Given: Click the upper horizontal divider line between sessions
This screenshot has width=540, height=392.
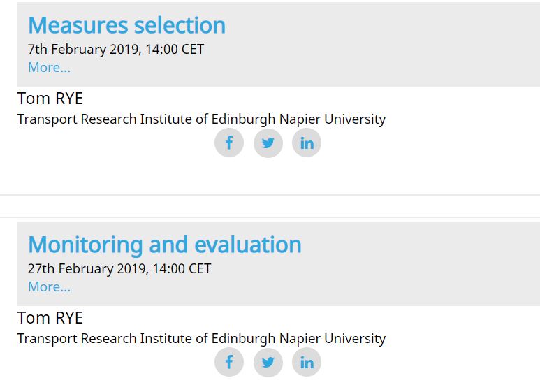Looking at the screenshot, I should 270,195.
